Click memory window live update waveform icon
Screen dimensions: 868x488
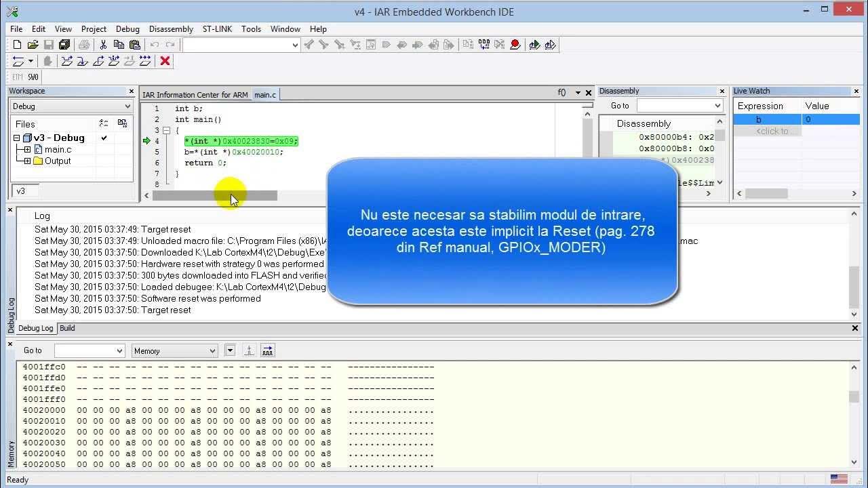click(x=267, y=350)
